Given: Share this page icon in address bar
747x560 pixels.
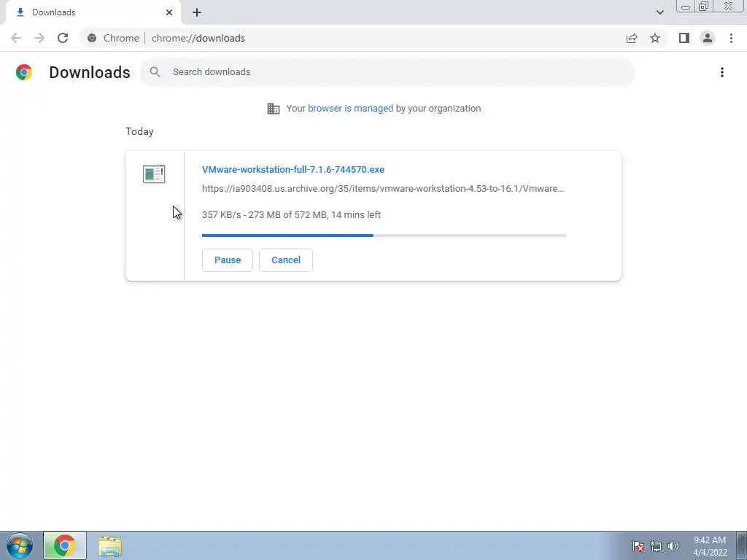Looking at the screenshot, I should coord(632,38).
